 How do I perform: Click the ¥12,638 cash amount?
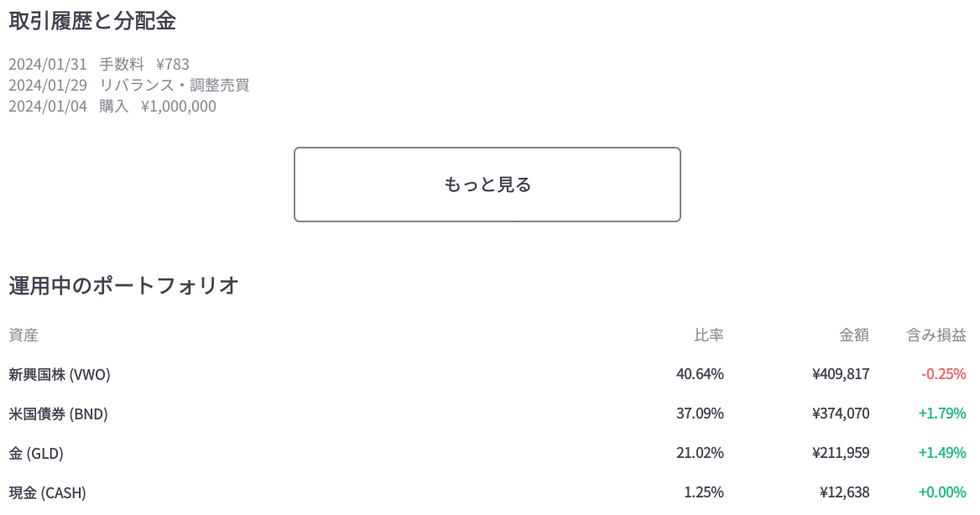pyautogui.click(x=844, y=492)
